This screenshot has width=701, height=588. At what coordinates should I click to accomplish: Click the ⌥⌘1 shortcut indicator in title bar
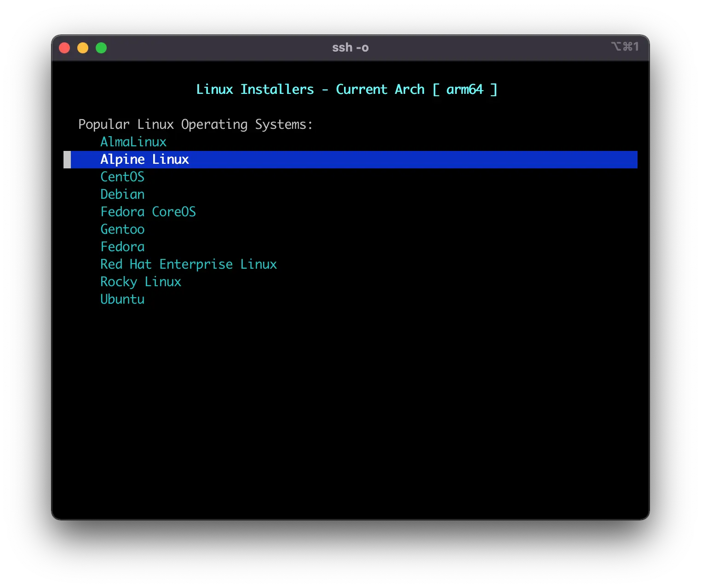pos(625,46)
